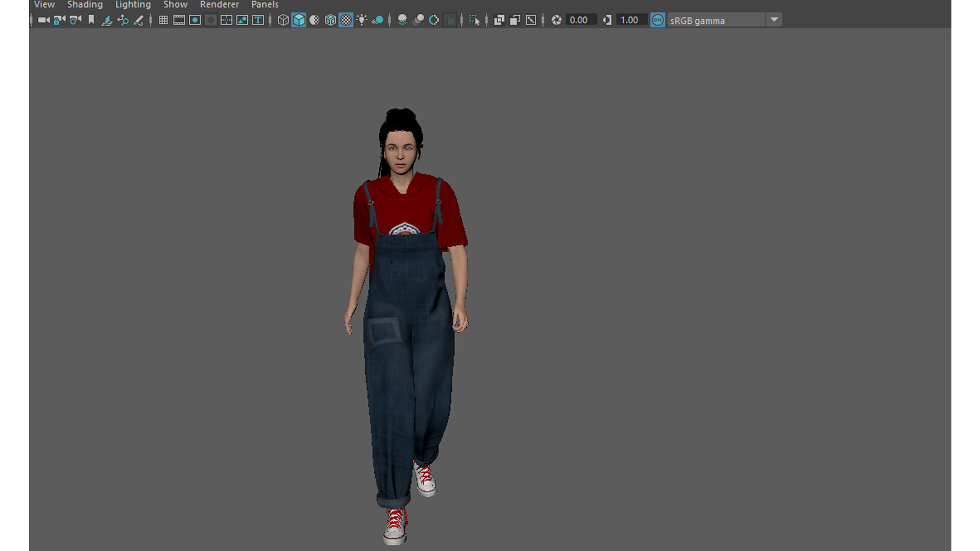Click the Isolate Select icon
Viewport: 980px width, 551px height.
pos(474,20)
